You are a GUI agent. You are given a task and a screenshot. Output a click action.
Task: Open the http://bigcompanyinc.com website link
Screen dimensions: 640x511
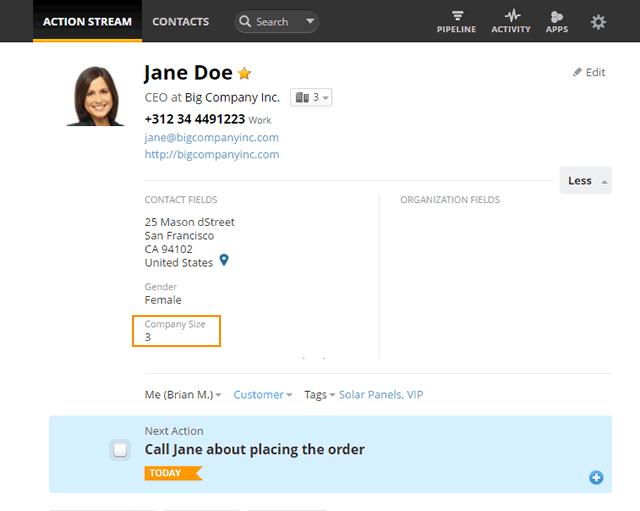pos(212,155)
